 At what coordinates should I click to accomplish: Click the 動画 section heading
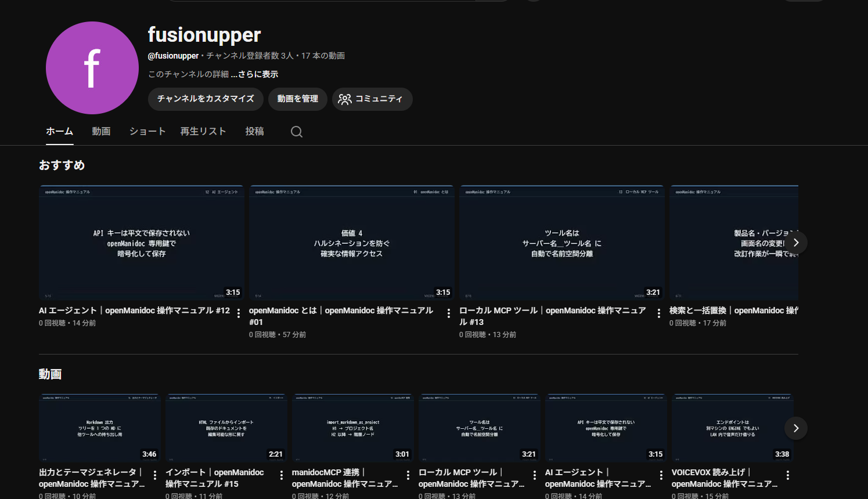click(51, 374)
